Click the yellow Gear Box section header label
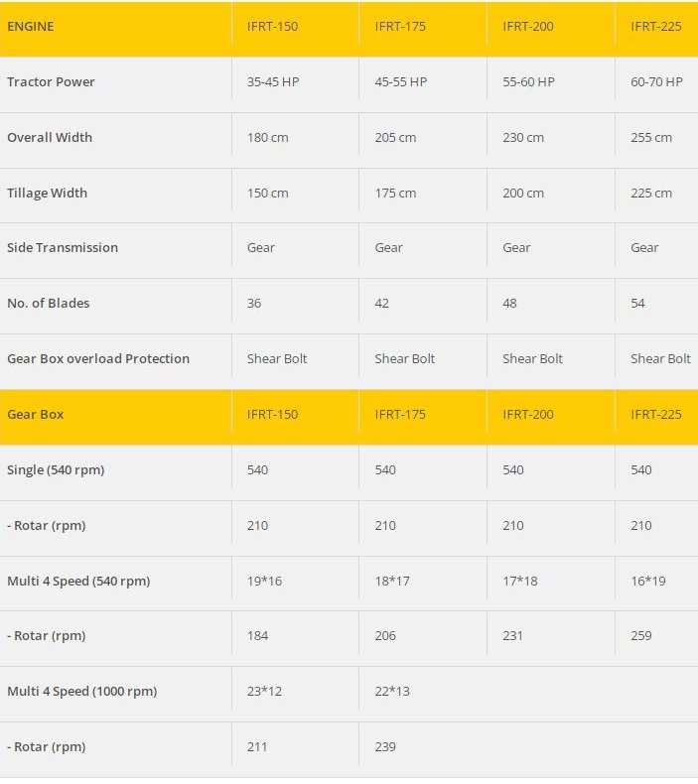Image resolution: width=698 pixels, height=784 pixels. click(x=36, y=414)
